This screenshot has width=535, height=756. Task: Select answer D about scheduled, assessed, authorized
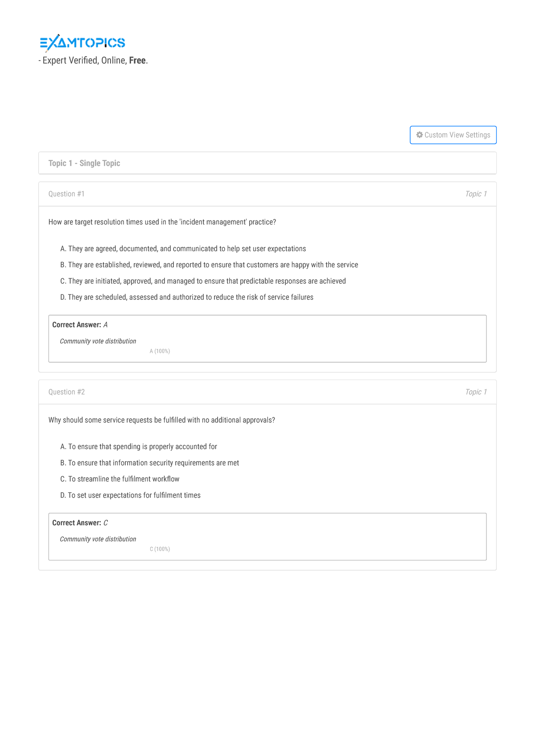(x=187, y=297)
